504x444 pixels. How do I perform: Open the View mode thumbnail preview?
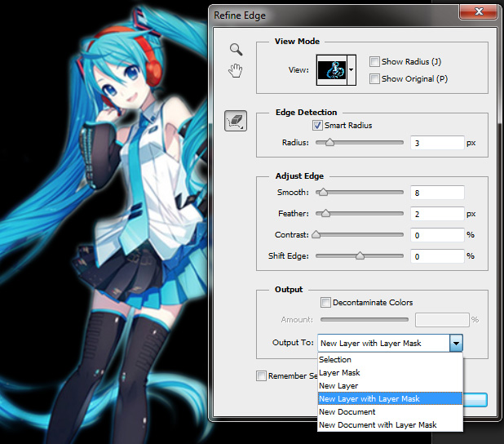coord(332,70)
